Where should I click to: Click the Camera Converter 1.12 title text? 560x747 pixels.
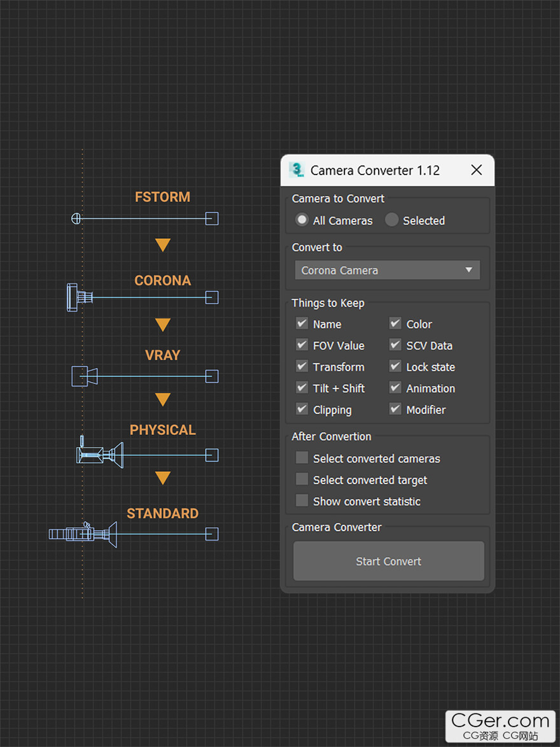(x=375, y=171)
